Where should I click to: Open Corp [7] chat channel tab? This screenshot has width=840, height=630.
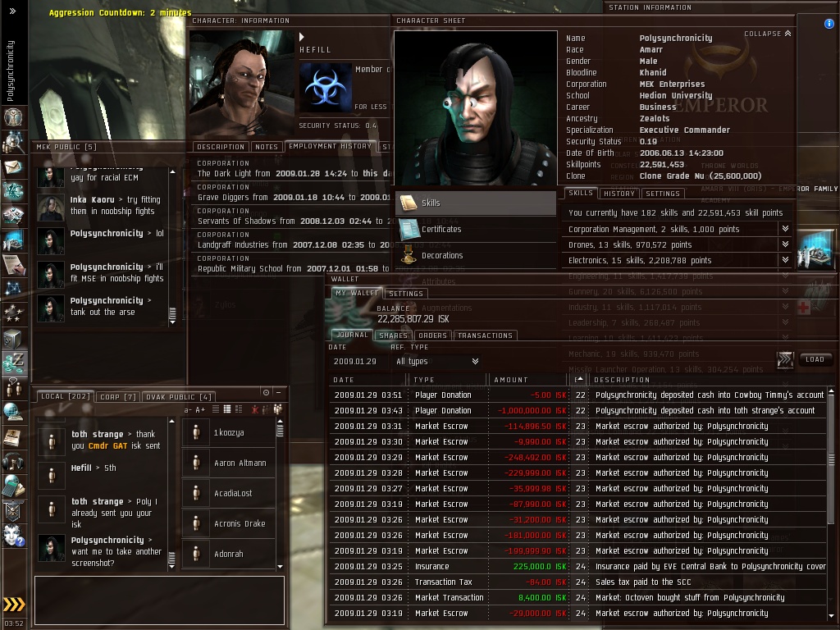[x=118, y=397]
